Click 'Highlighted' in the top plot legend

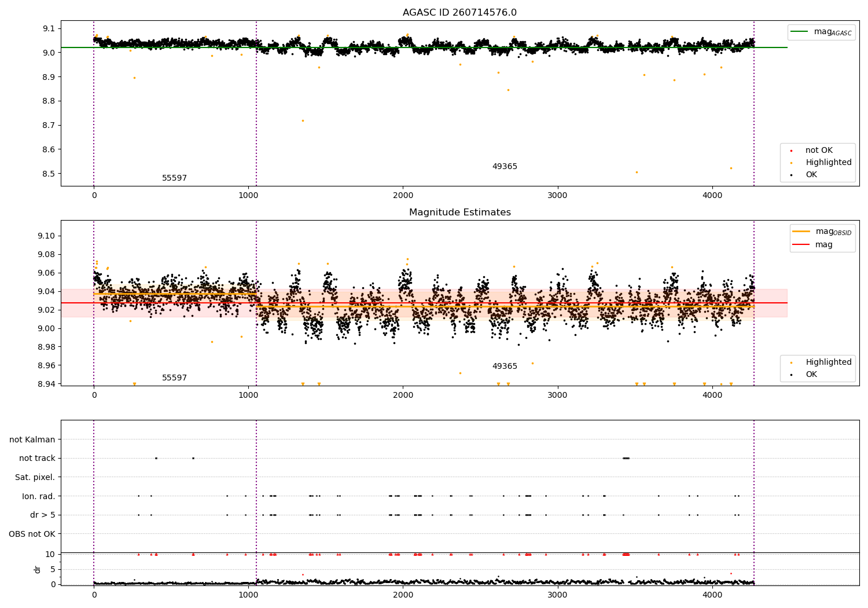[x=829, y=163]
